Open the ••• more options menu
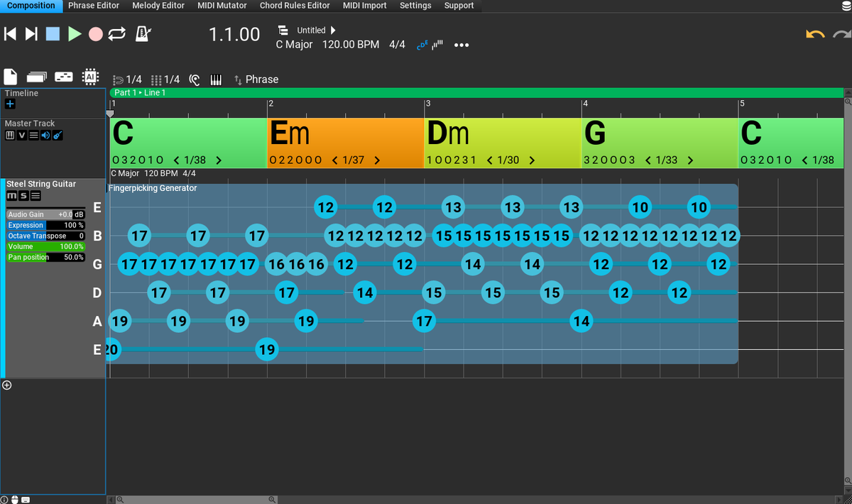This screenshot has width=852, height=504. click(461, 45)
